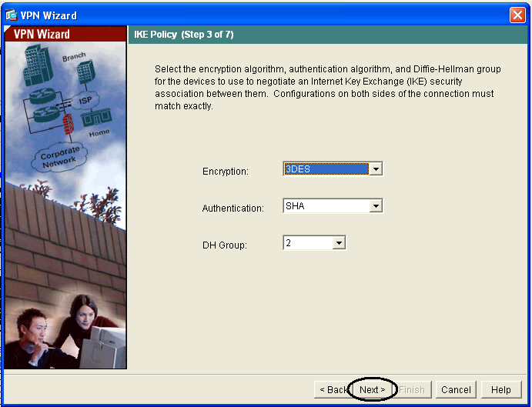
Task: Cancel the VPN Wizard
Action: click(456, 390)
